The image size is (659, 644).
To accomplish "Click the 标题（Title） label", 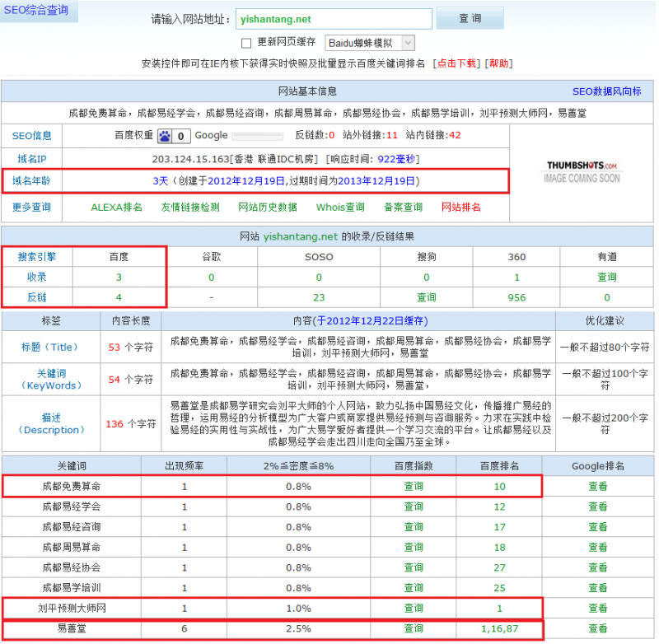I will (51, 347).
